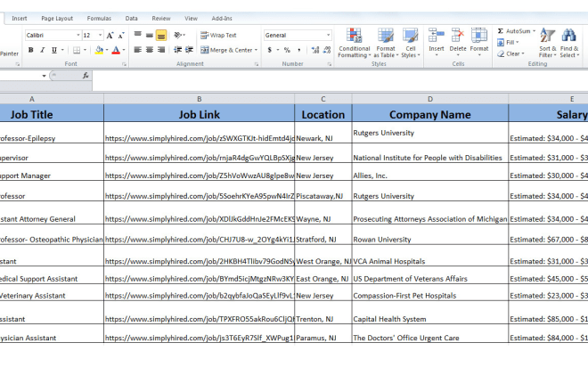Switch to the Formulas tab
588x392 pixels.
point(99,19)
